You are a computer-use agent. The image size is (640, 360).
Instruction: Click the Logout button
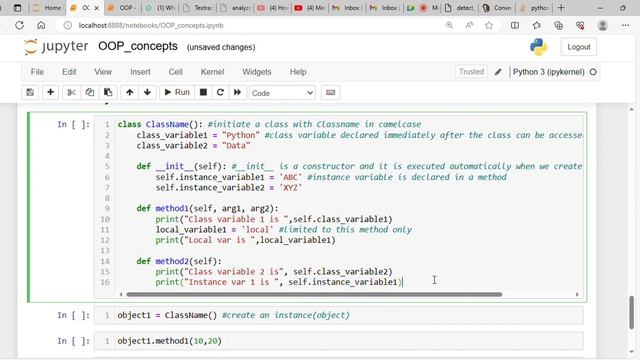(578, 47)
